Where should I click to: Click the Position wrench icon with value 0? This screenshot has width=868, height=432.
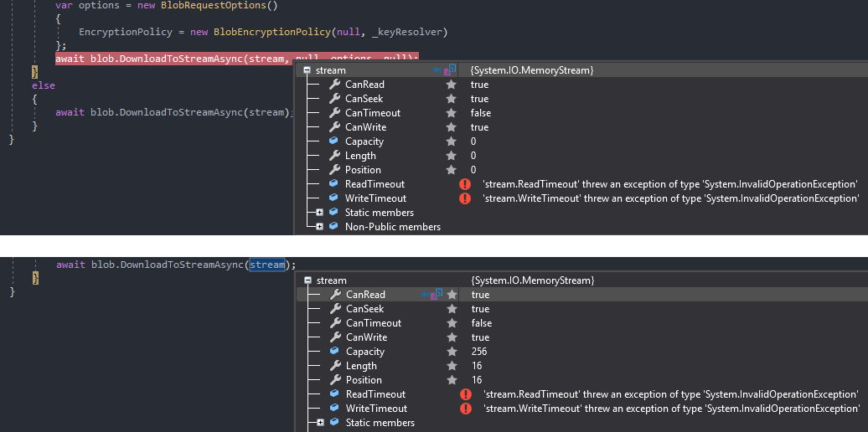pyautogui.click(x=334, y=170)
